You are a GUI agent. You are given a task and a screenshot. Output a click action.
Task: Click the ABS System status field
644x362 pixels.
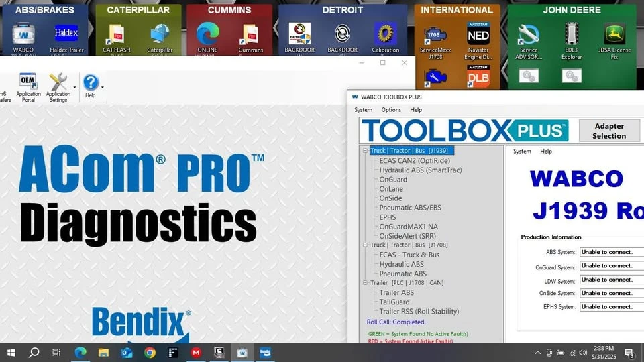click(x=612, y=252)
